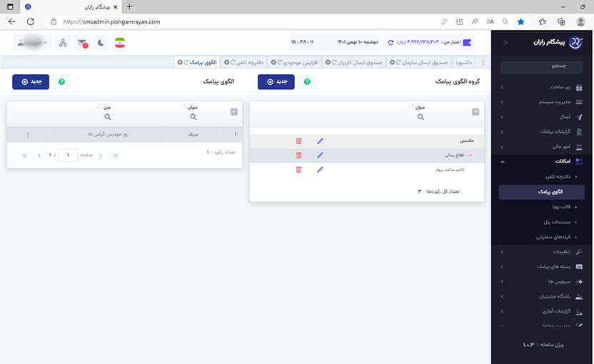The image size is (594, 364).
Task: Search by متن in template table
Action: 108,117
